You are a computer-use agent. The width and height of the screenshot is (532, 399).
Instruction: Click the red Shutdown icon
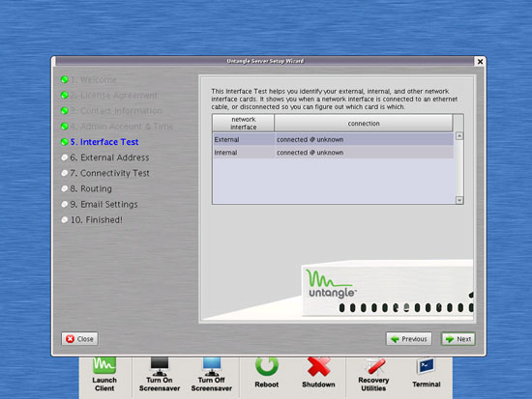point(318,366)
